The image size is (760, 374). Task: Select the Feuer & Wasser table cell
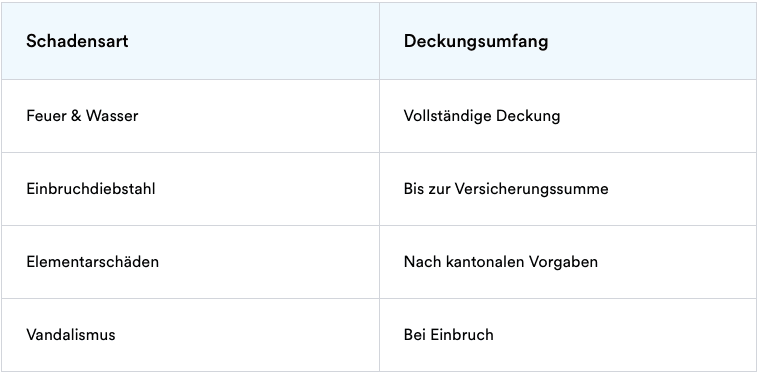click(190, 116)
